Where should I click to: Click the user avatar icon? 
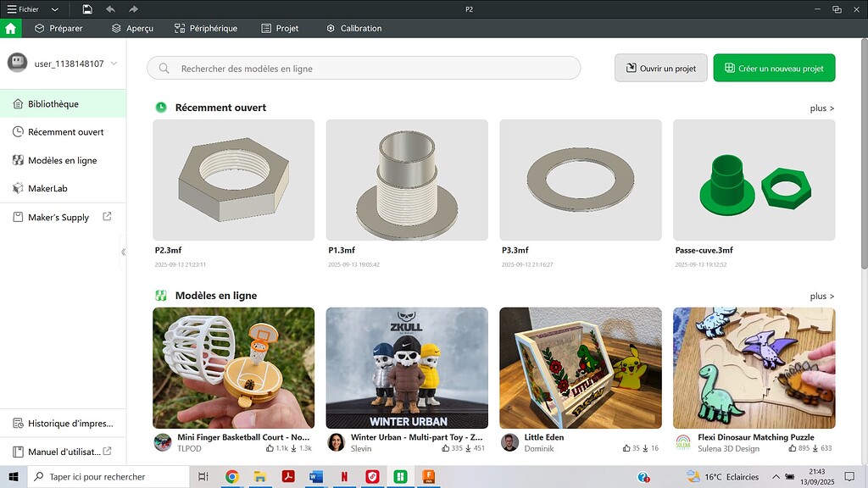click(17, 63)
